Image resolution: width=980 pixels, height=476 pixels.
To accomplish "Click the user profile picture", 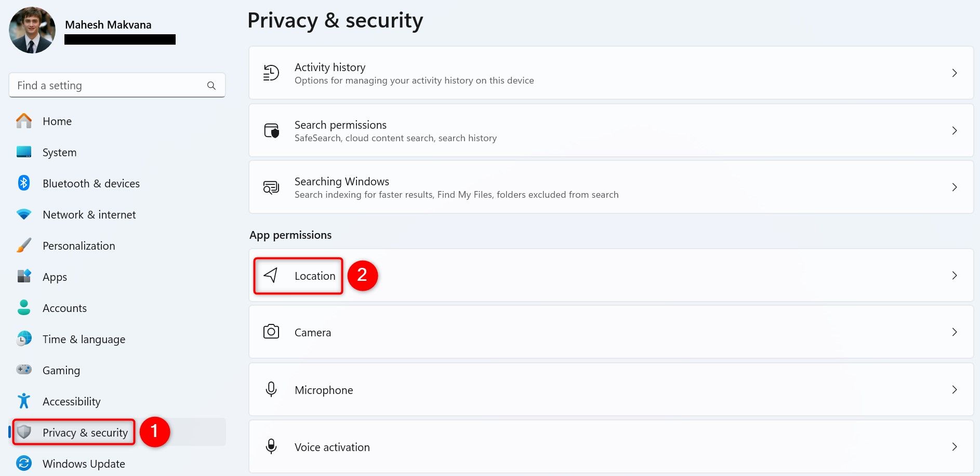I will click(32, 30).
